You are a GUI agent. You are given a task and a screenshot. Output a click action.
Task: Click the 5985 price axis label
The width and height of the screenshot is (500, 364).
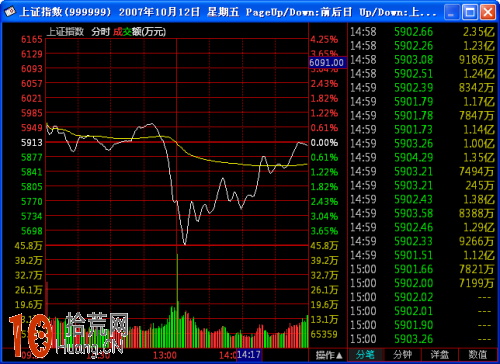tap(32, 113)
